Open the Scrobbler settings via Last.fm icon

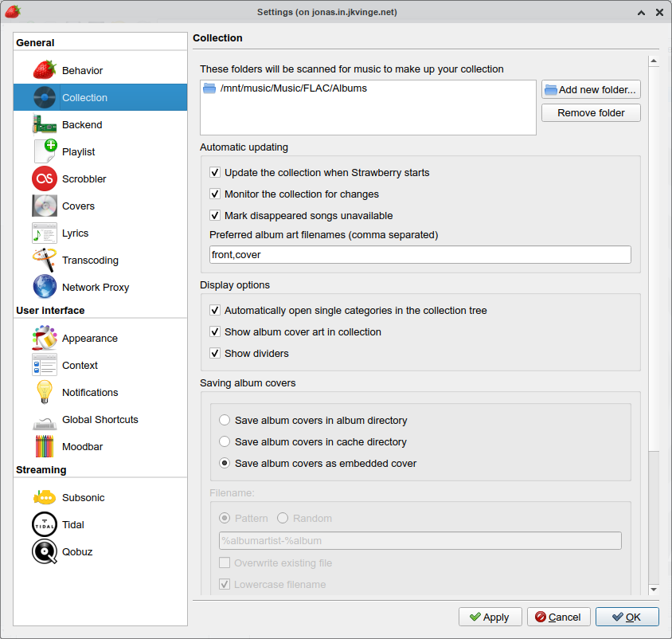45,178
